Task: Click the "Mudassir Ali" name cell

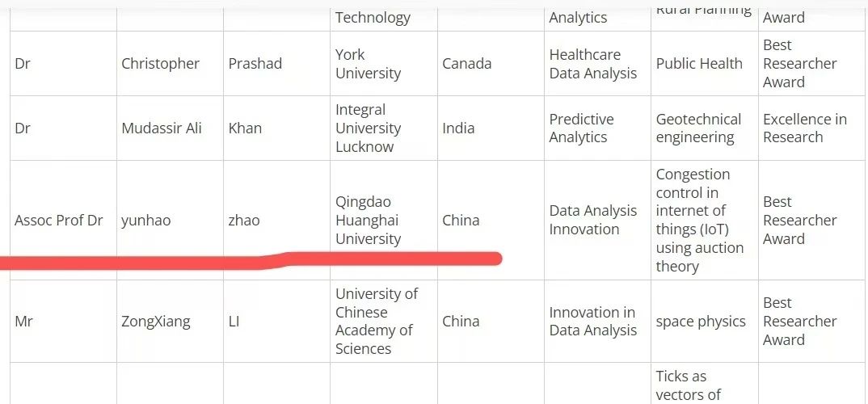Action: click(162, 128)
